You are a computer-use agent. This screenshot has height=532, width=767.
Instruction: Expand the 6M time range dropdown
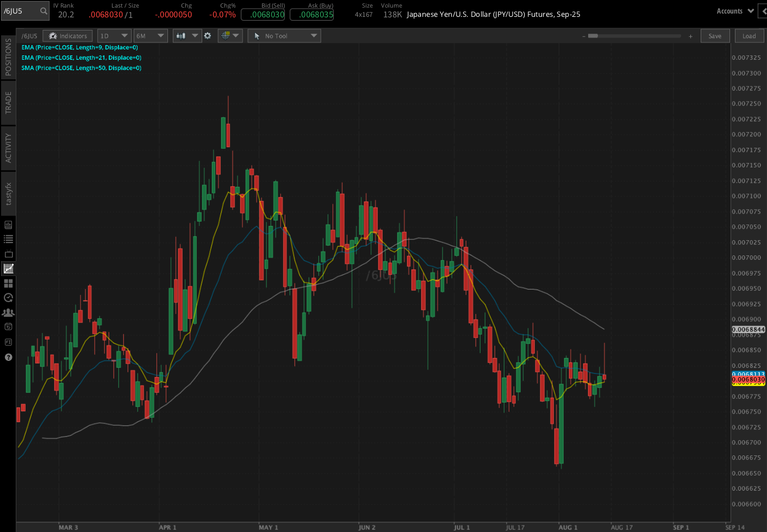[x=150, y=36]
